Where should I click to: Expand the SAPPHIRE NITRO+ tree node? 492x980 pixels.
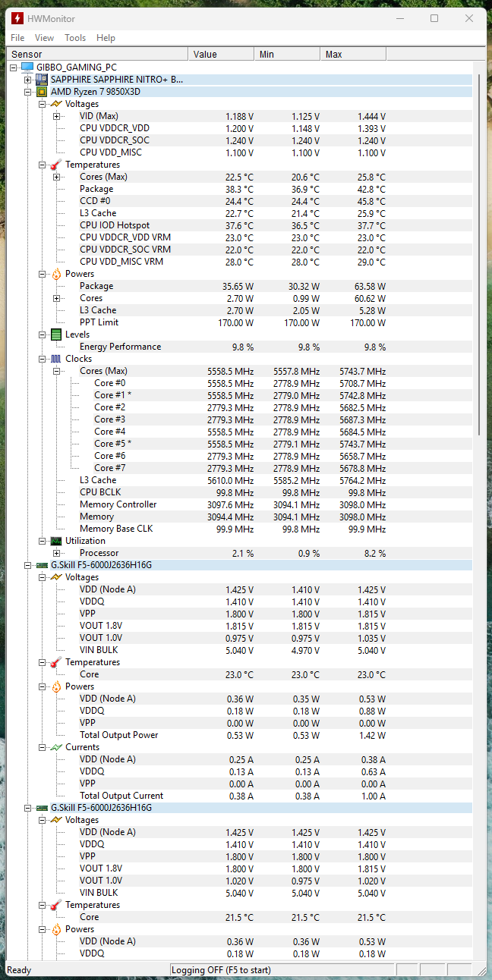(x=28, y=80)
